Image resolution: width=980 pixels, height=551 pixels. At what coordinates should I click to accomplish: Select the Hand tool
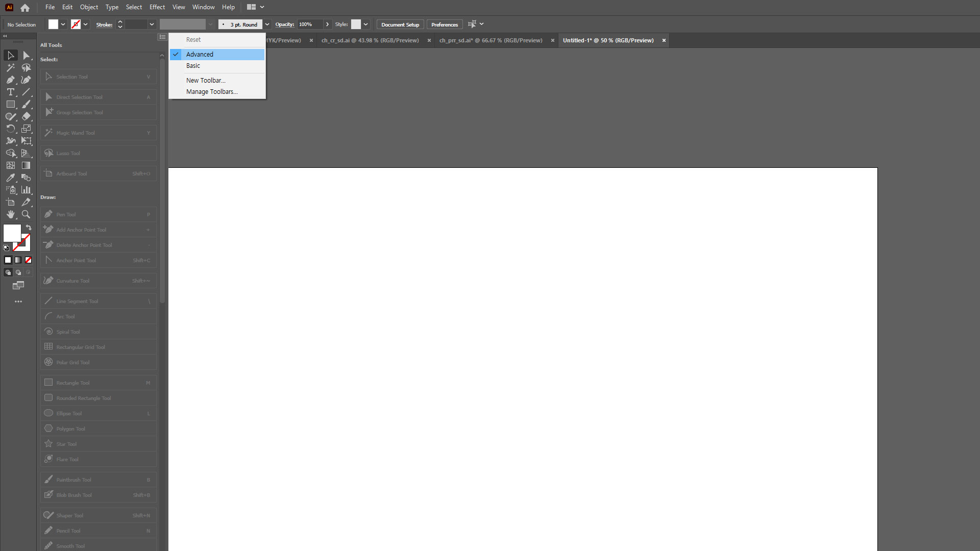point(10,214)
